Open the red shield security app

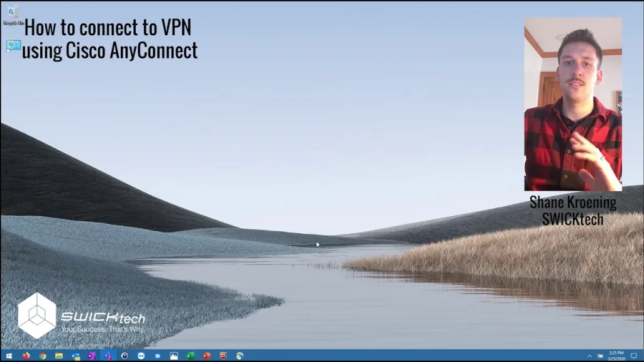pos(223,356)
